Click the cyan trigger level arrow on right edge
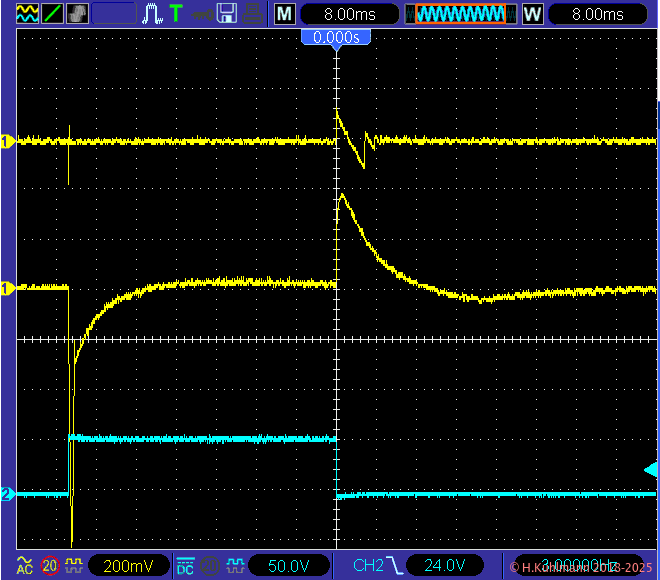The height and width of the screenshot is (580, 660). tap(649, 469)
